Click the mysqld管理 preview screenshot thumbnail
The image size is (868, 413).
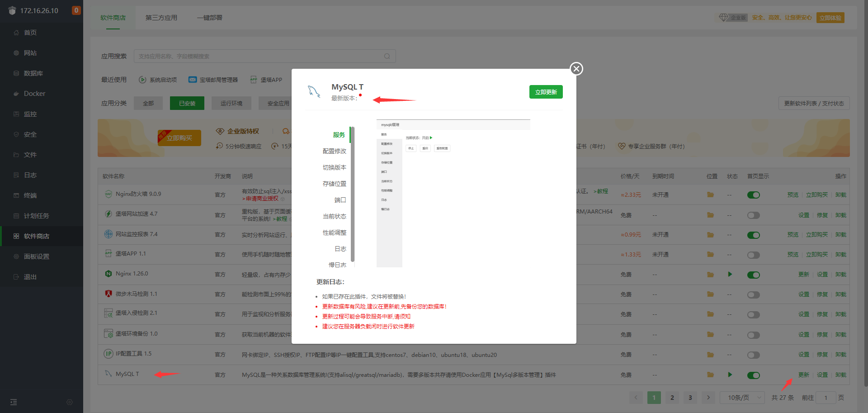[453, 193]
